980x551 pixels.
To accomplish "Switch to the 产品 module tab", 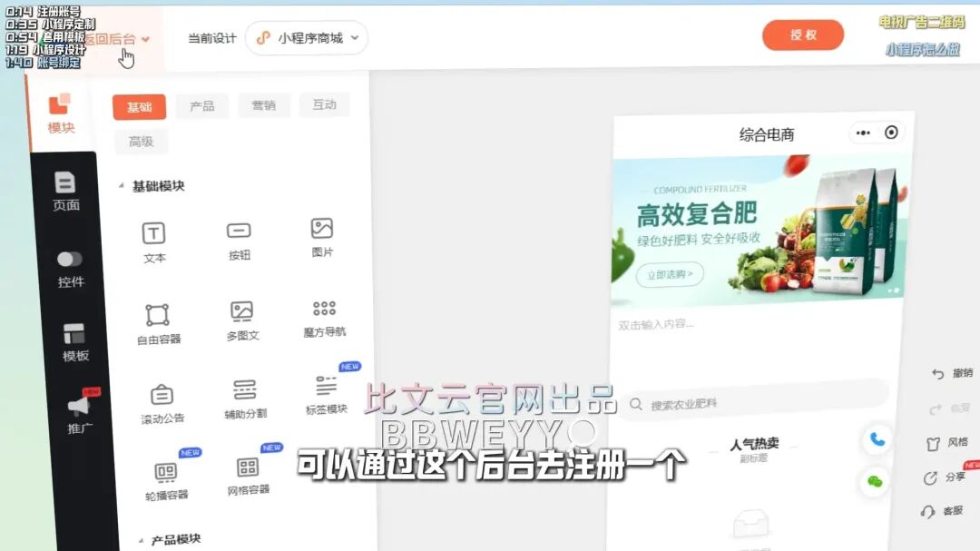I will [202, 106].
